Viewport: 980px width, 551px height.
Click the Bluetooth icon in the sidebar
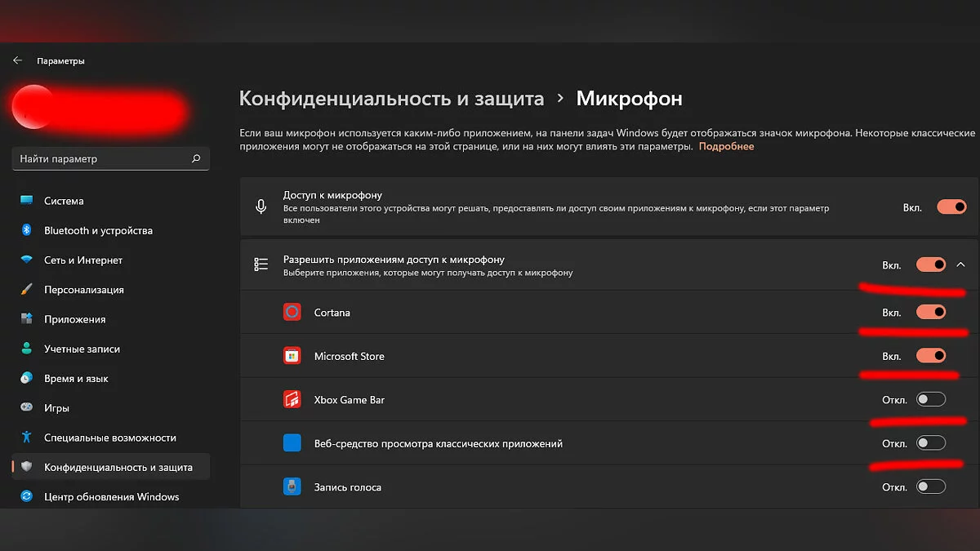click(x=27, y=230)
